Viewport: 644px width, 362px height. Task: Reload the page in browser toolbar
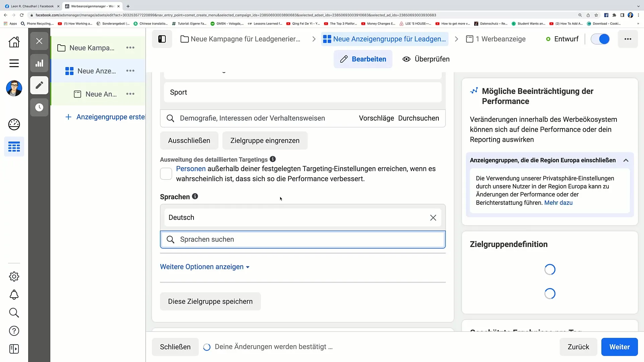click(22, 15)
